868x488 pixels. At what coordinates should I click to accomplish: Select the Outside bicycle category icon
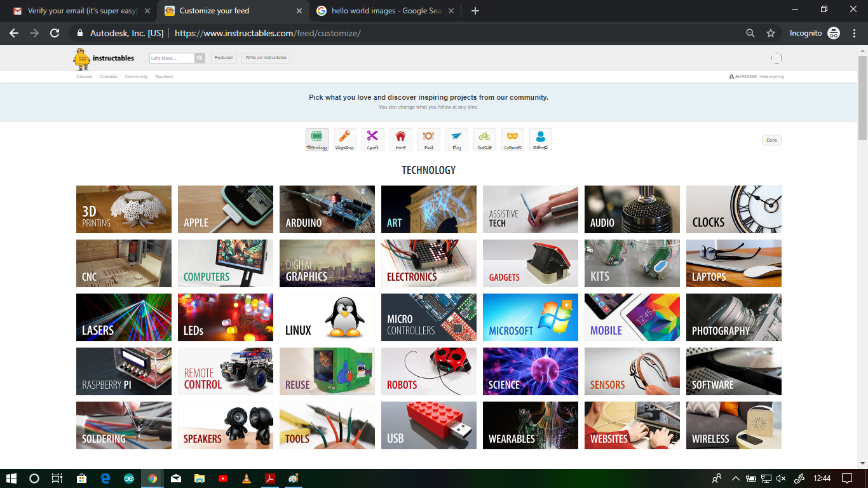point(485,140)
